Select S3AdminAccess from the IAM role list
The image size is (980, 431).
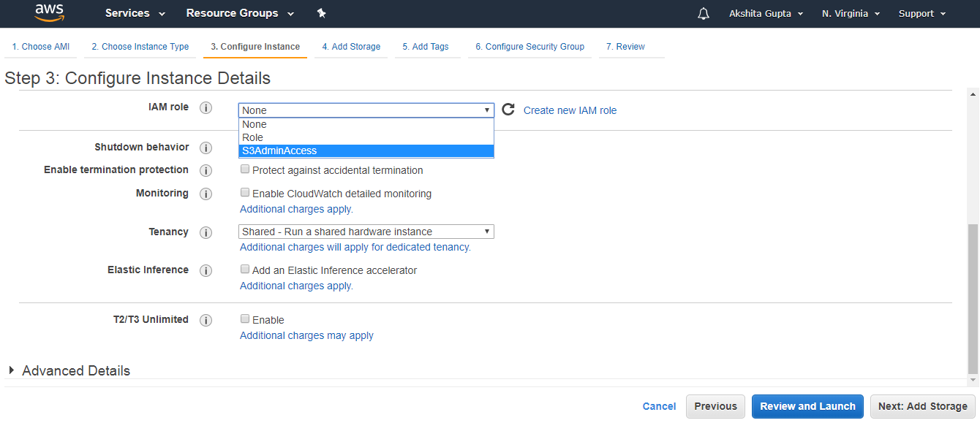(366, 150)
